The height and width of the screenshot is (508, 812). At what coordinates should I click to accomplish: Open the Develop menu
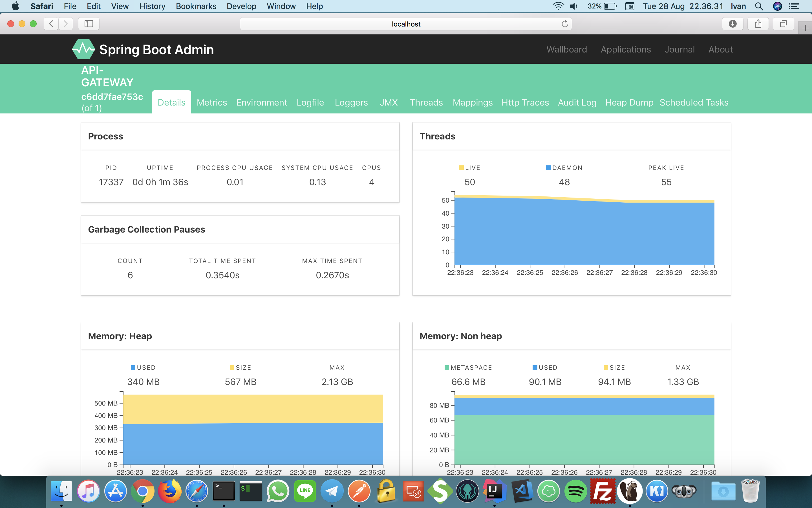(241, 6)
